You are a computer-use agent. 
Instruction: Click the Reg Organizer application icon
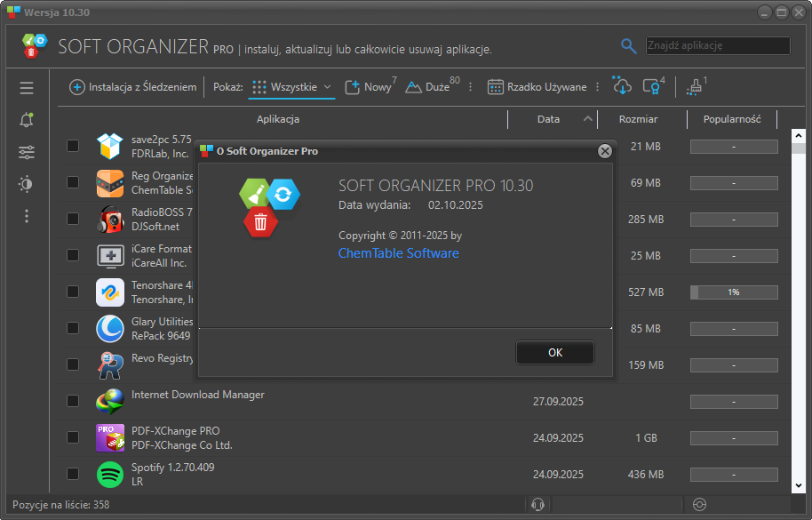coord(110,183)
